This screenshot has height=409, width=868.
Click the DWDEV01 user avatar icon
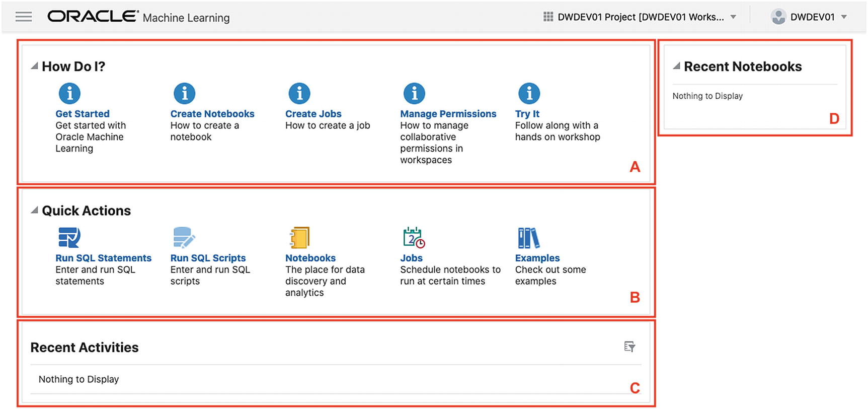(778, 17)
